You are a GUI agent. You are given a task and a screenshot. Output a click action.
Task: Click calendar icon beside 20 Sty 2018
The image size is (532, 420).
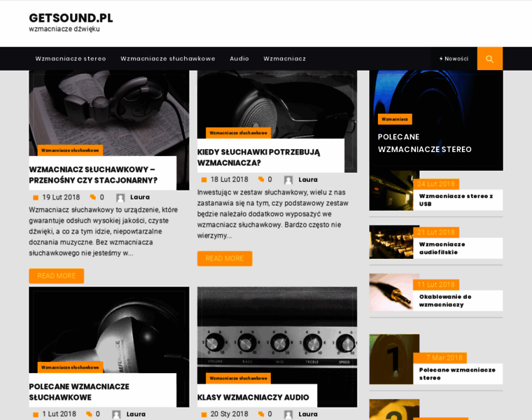pyautogui.click(x=204, y=414)
